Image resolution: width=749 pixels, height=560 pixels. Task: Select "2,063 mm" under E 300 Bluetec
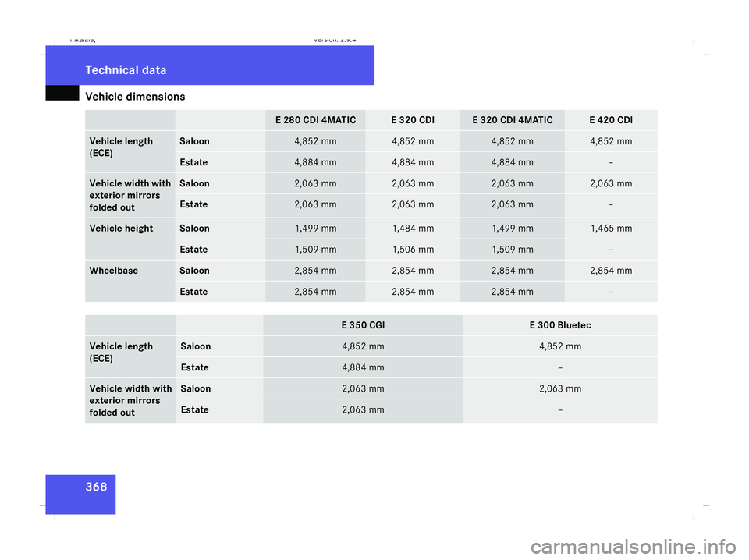click(560, 388)
